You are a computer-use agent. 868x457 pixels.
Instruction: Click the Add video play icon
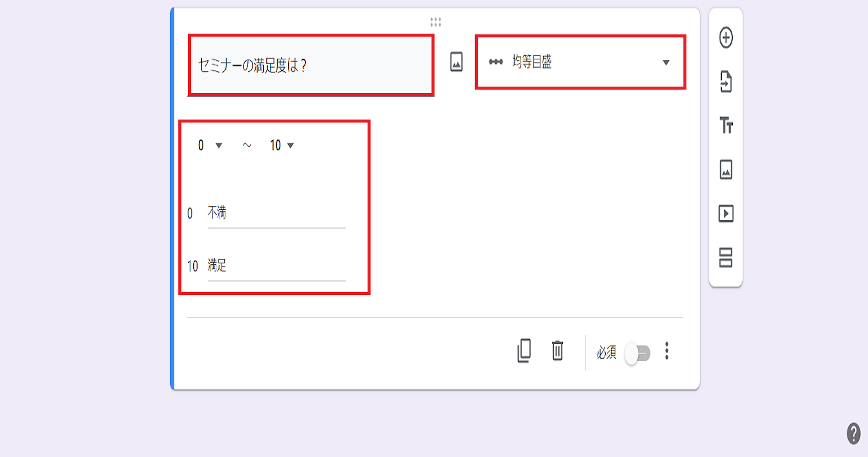[x=726, y=213]
